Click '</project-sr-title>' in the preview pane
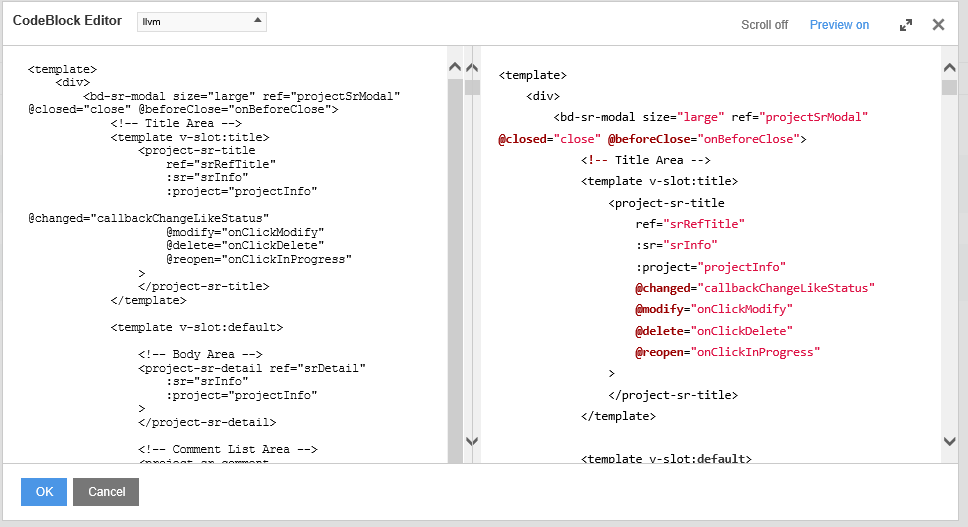 tap(673, 395)
